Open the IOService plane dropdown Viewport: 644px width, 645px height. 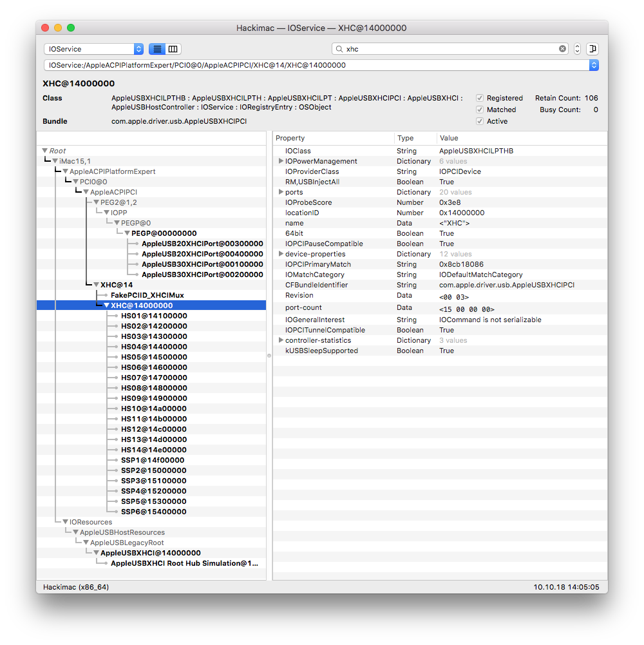point(94,49)
